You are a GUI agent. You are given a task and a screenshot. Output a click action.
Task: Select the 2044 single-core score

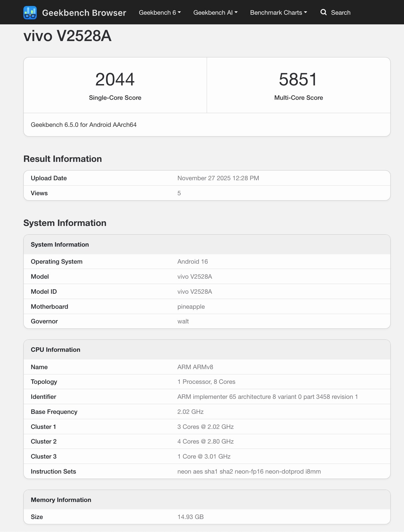click(x=115, y=79)
